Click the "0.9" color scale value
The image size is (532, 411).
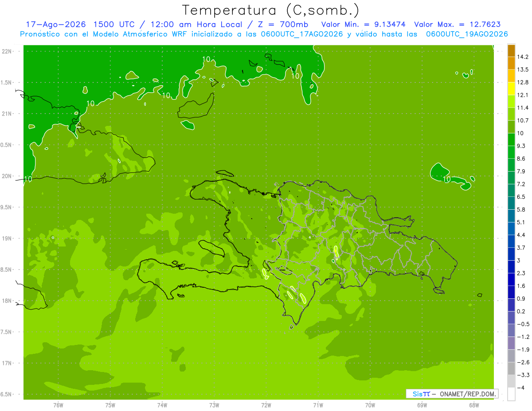click(521, 298)
